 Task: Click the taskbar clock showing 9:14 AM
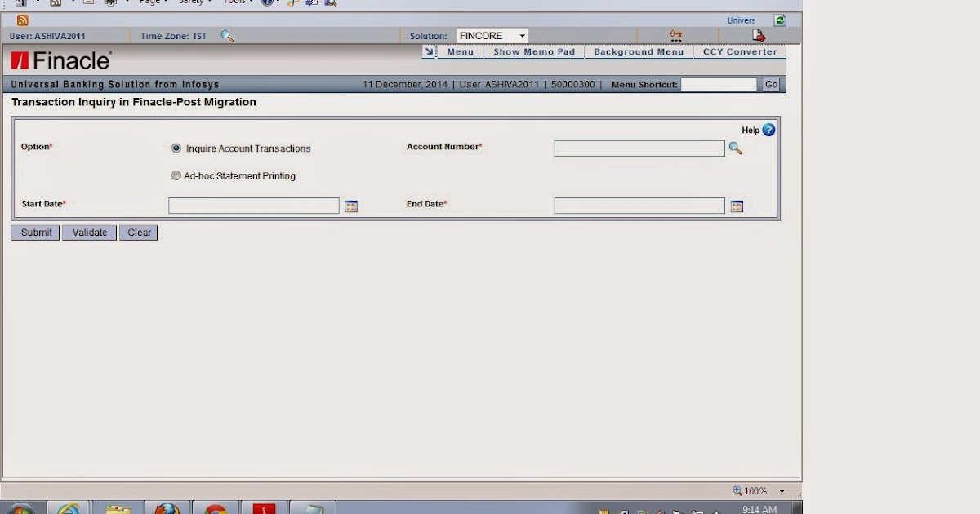(759, 509)
